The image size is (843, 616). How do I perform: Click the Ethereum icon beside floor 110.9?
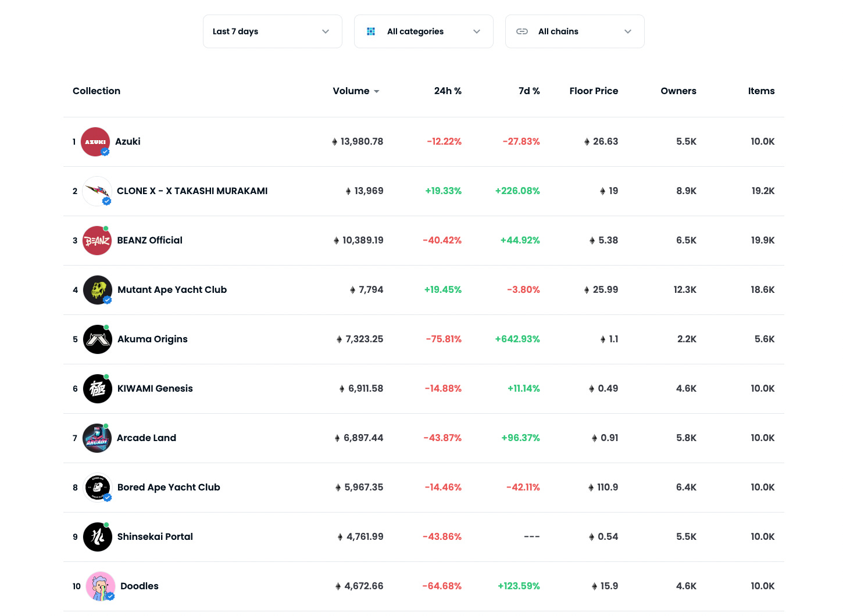pyautogui.click(x=591, y=488)
